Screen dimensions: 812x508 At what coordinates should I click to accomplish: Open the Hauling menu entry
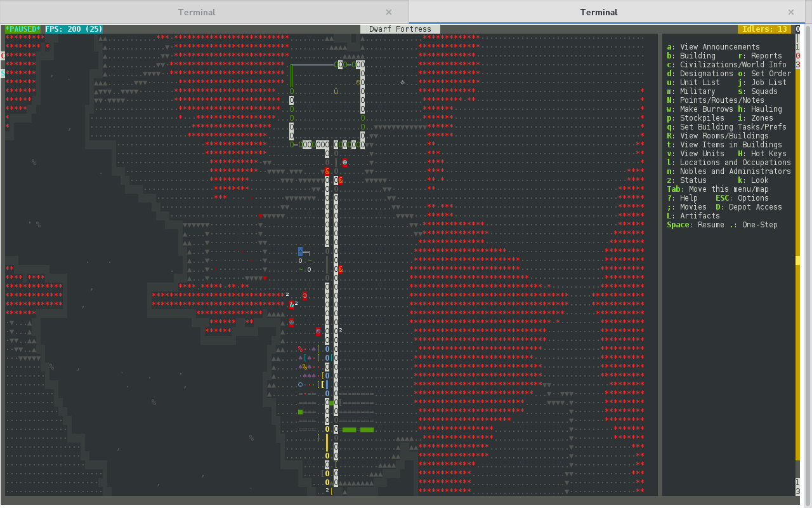click(760, 109)
